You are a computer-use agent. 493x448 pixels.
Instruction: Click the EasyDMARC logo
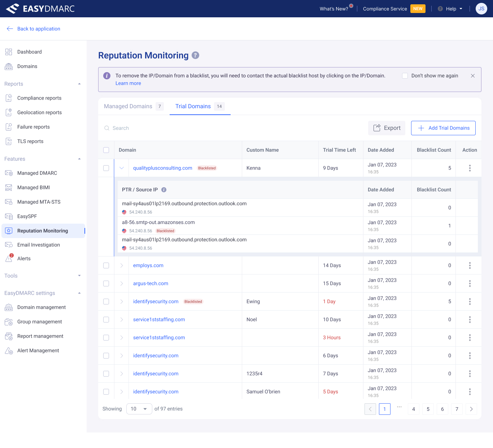40,9
